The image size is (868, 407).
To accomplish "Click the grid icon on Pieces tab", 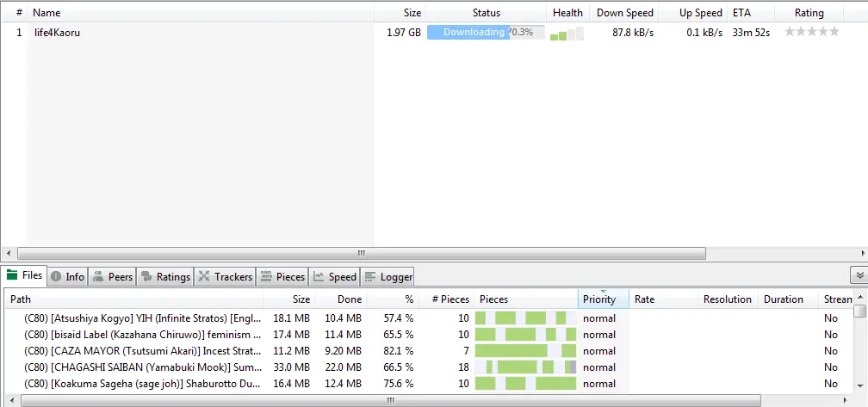I will tap(266, 276).
